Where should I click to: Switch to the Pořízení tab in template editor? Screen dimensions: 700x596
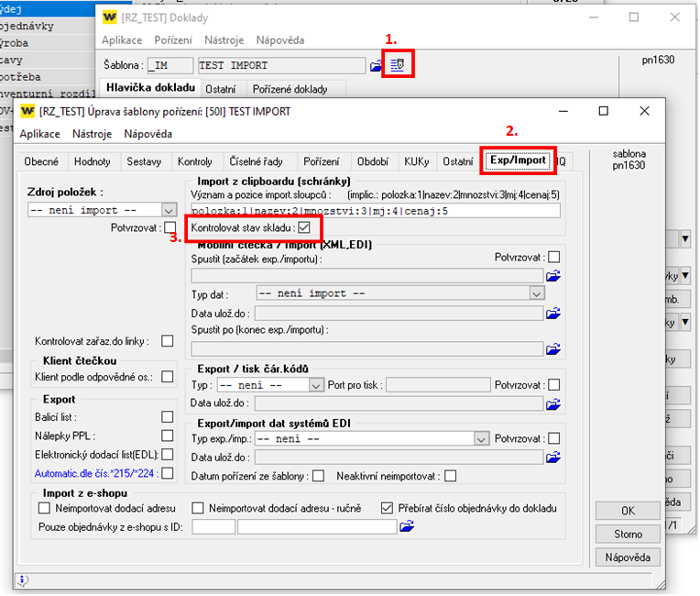pos(322,161)
